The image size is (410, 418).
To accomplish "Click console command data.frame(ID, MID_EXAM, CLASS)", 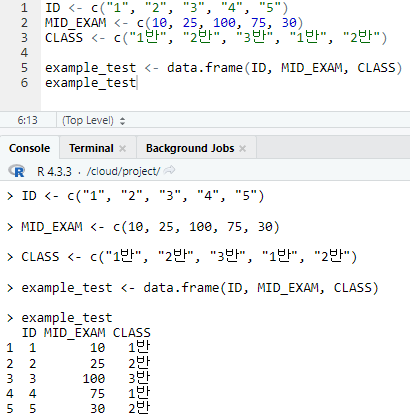I will tap(261, 288).
